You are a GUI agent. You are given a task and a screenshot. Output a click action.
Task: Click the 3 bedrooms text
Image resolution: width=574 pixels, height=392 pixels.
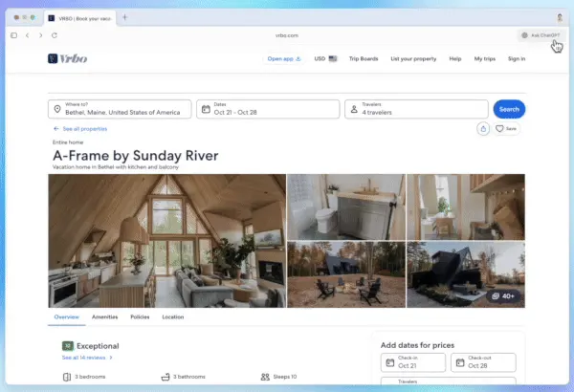tap(90, 377)
